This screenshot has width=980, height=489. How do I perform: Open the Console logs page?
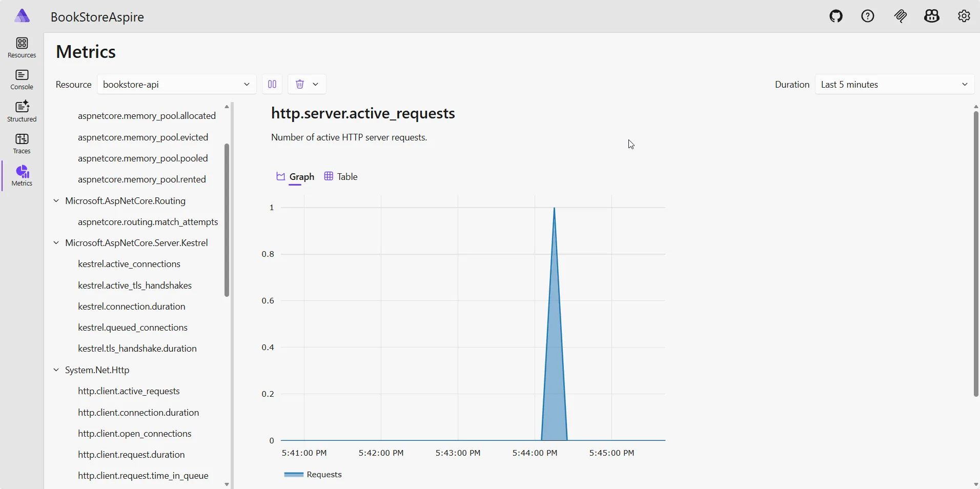pos(22,79)
